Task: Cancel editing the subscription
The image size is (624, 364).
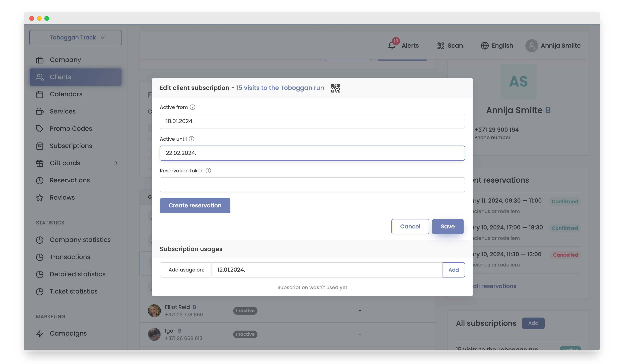Action: pyautogui.click(x=410, y=226)
